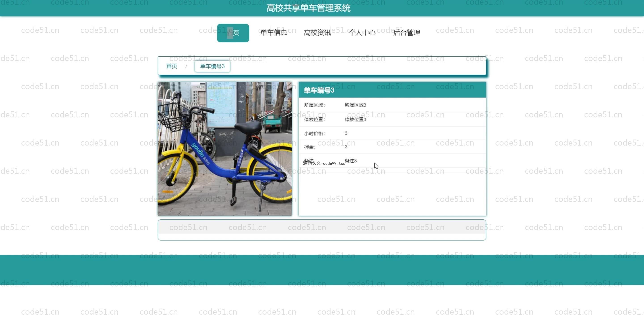
Task: Select the 所属区域3 value text
Action: click(355, 105)
